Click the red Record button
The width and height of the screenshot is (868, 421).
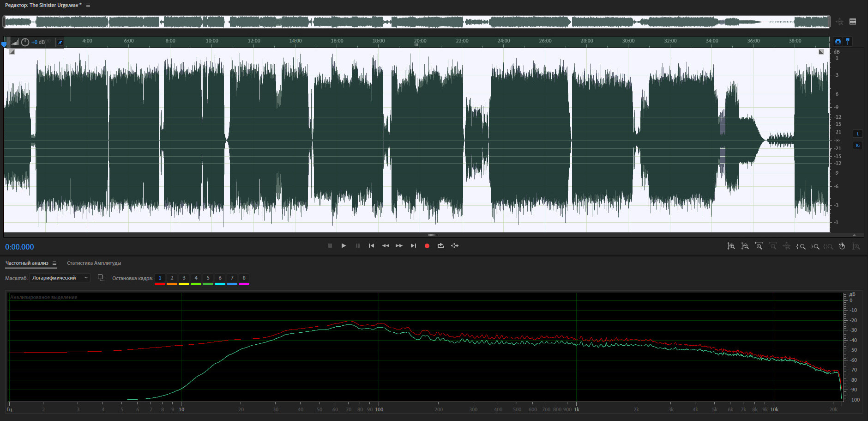(x=427, y=246)
